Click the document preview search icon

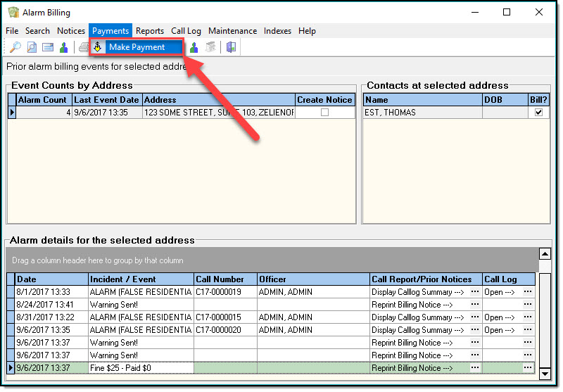32,47
